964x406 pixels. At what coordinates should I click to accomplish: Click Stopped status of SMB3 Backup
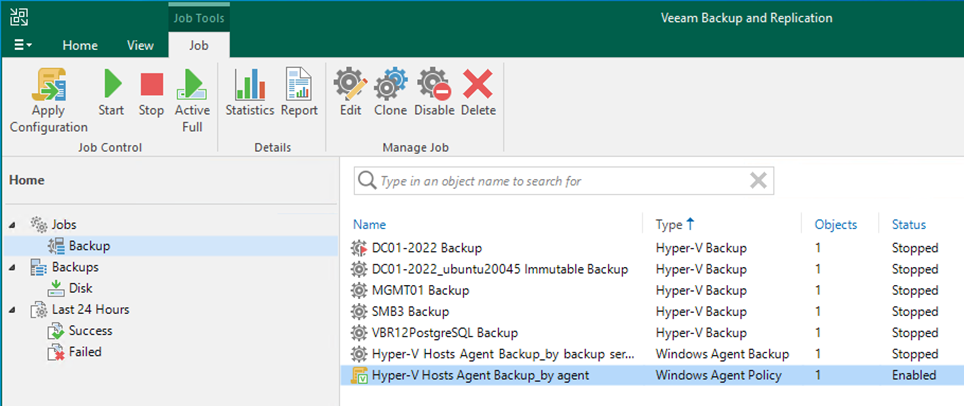[915, 311]
